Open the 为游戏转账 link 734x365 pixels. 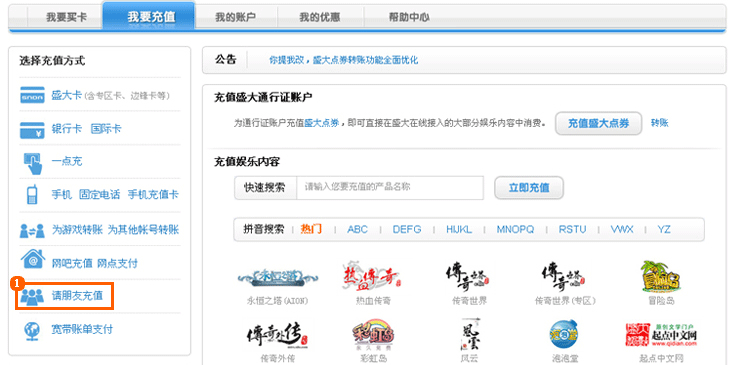click(x=77, y=230)
